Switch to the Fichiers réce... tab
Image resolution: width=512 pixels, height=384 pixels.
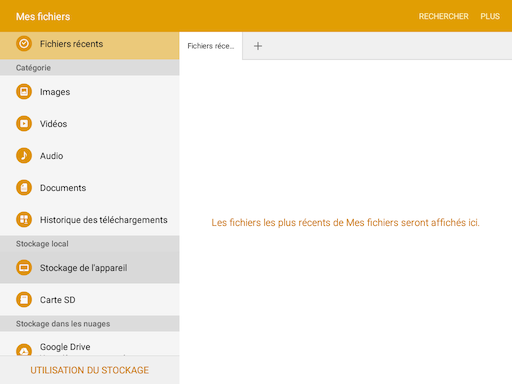(x=211, y=46)
